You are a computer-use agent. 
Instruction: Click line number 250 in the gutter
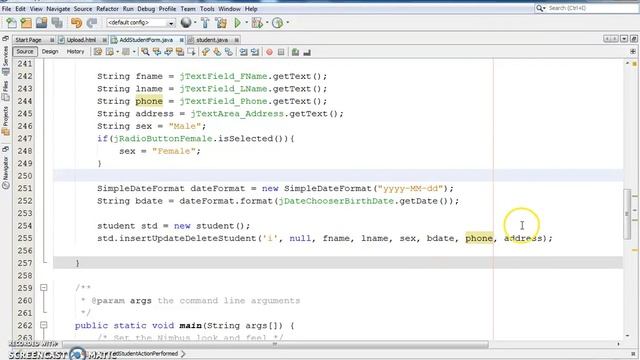tap(24, 176)
